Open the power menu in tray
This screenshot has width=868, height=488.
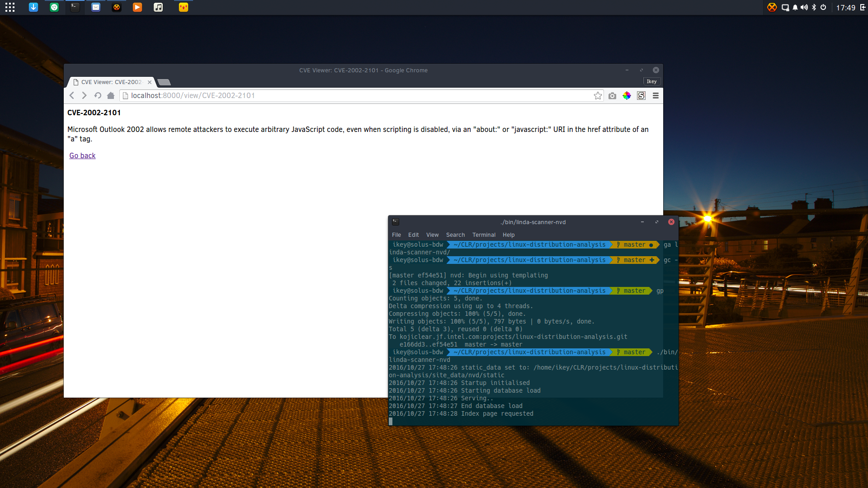point(823,7)
